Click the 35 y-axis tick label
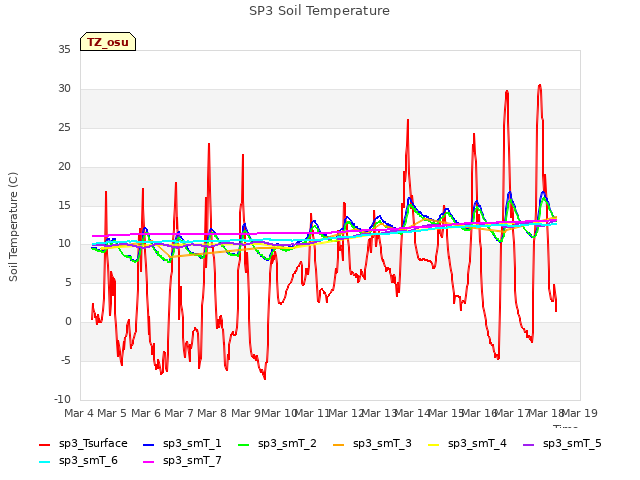The image size is (640, 480). click(64, 50)
